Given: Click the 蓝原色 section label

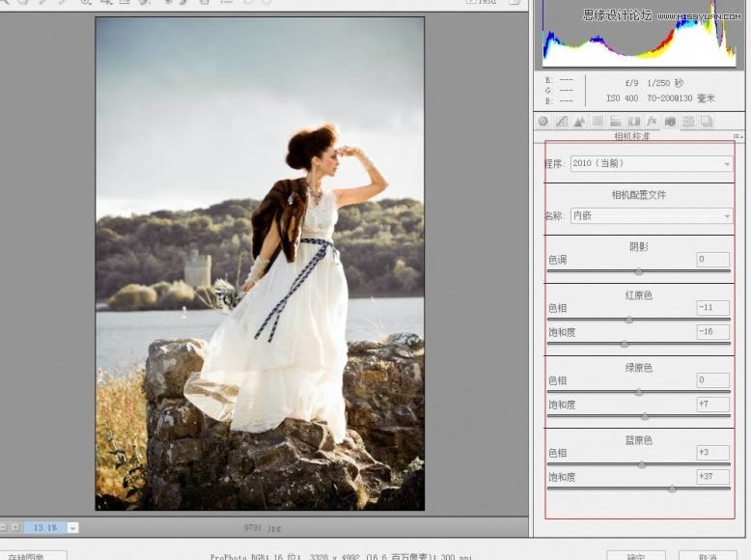Looking at the screenshot, I should tap(639, 439).
